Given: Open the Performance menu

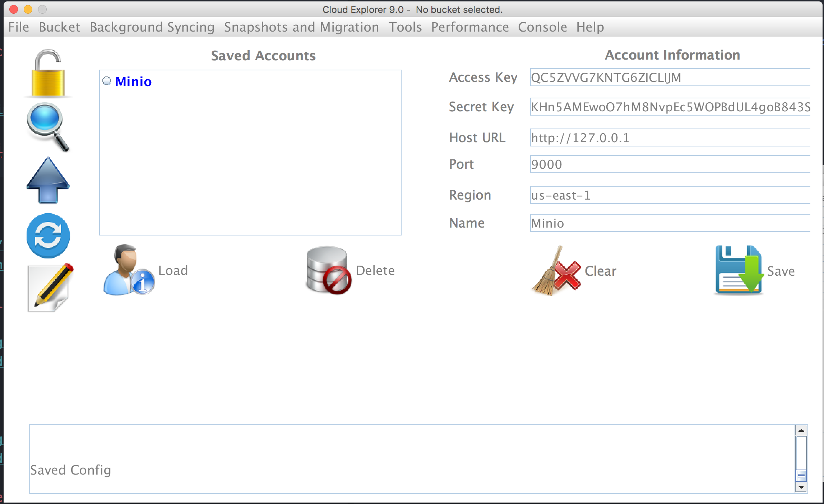Looking at the screenshot, I should [470, 27].
